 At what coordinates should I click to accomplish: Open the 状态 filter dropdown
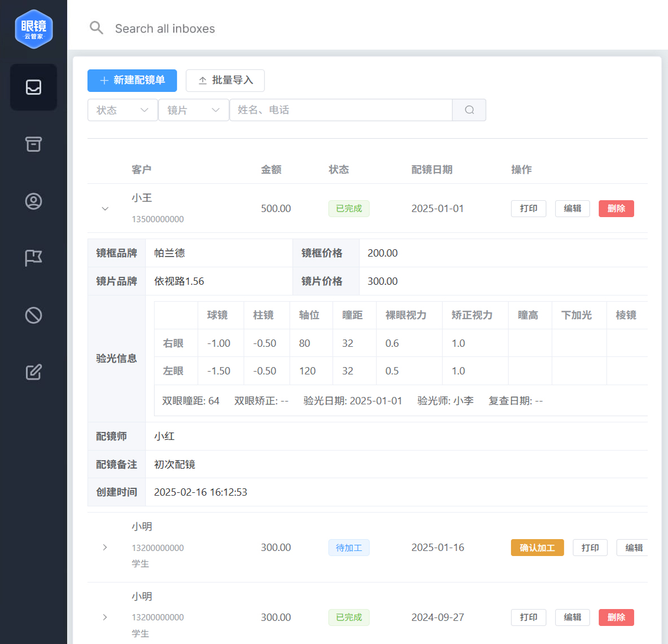pos(122,110)
